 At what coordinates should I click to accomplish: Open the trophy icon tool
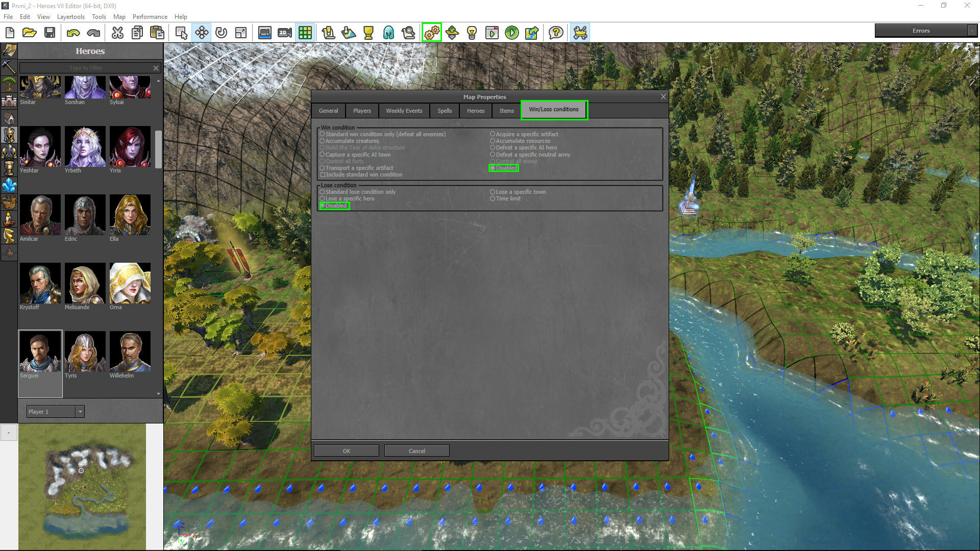pyautogui.click(x=369, y=33)
